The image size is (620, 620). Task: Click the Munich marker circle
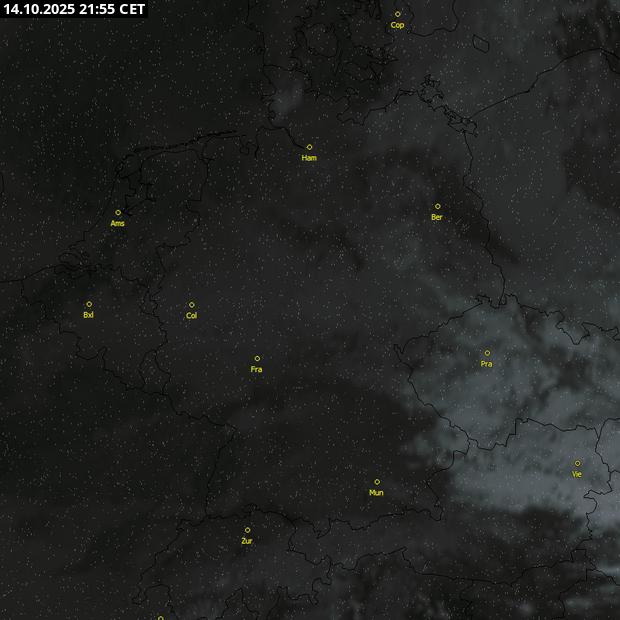[377, 482]
